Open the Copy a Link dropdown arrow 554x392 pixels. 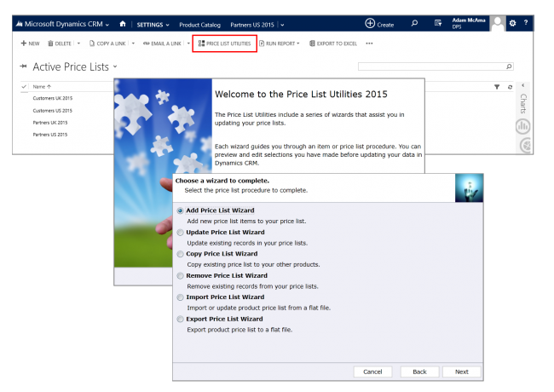click(133, 43)
